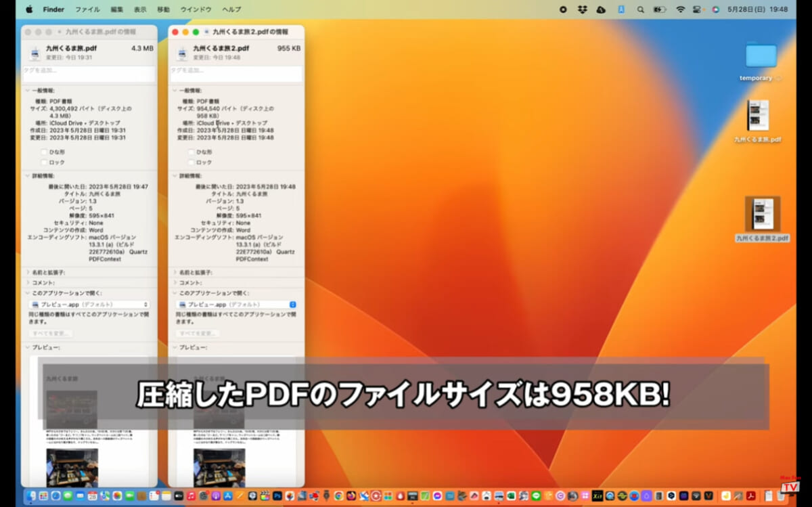
Task: Enable ひな形 in 九州くるま旅2.pdf info window
Action: click(191, 152)
